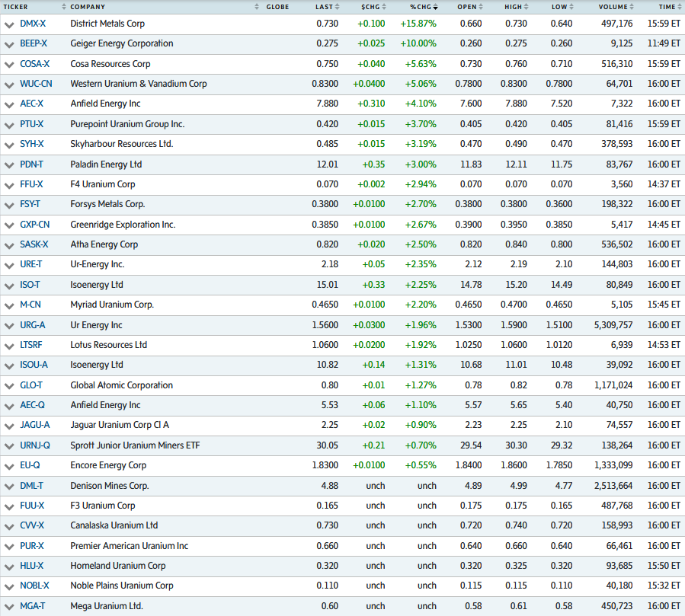Expand the EU-Q row chevron
The image size is (685, 616).
pos(8,466)
